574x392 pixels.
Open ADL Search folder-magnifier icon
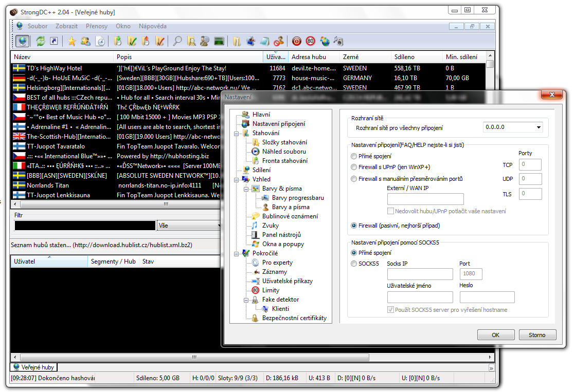click(191, 41)
